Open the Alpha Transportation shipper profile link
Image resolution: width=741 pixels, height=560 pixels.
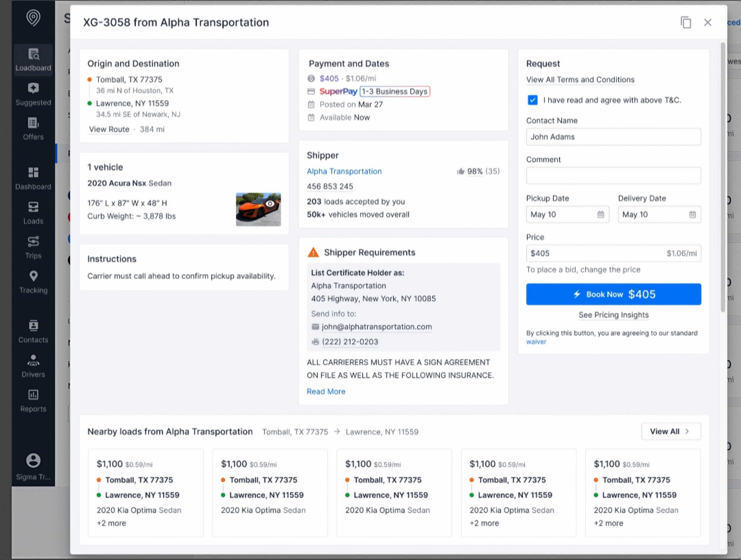pyautogui.click(x=344, y=171)
